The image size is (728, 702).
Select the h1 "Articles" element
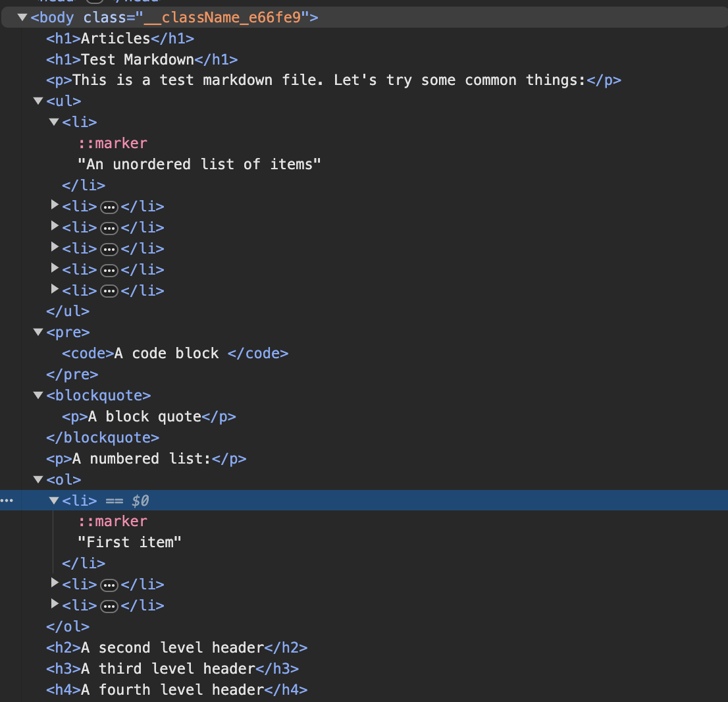tap(120, 39)
